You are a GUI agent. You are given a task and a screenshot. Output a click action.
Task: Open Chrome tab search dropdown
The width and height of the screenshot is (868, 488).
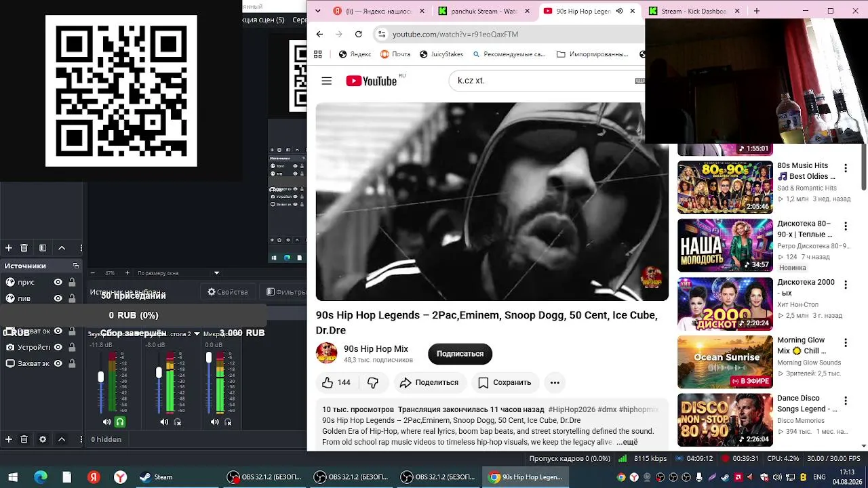[x=318, y=11]
